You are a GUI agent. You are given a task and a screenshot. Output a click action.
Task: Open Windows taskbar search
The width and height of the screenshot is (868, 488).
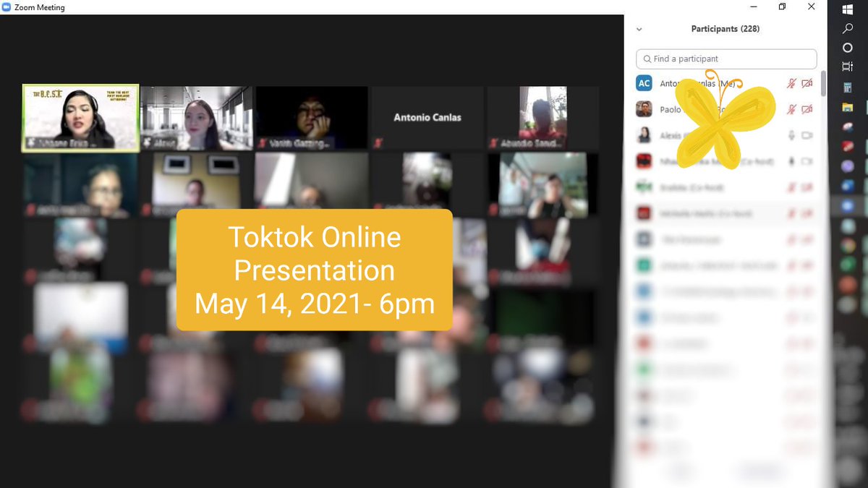847,28
